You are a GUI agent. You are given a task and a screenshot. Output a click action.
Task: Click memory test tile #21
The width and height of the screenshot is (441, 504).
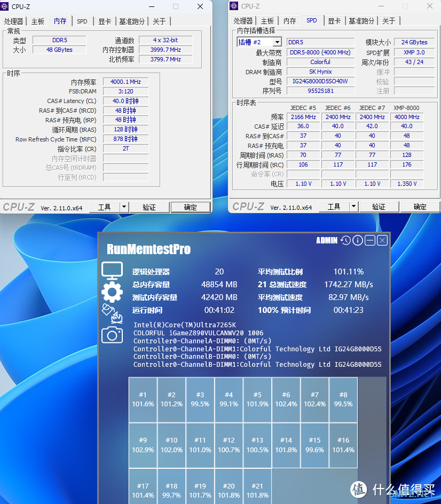click(257, 486)
